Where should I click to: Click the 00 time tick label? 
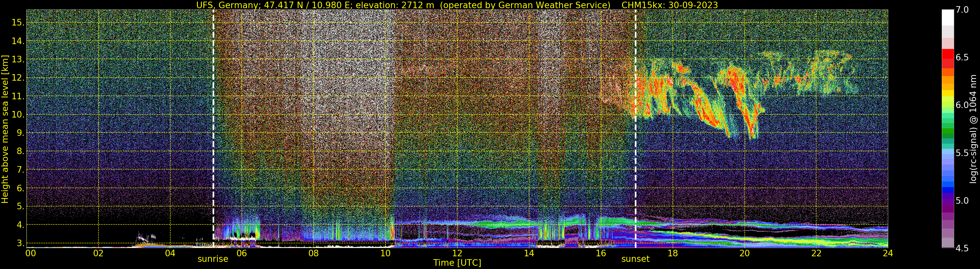point(30,253)
